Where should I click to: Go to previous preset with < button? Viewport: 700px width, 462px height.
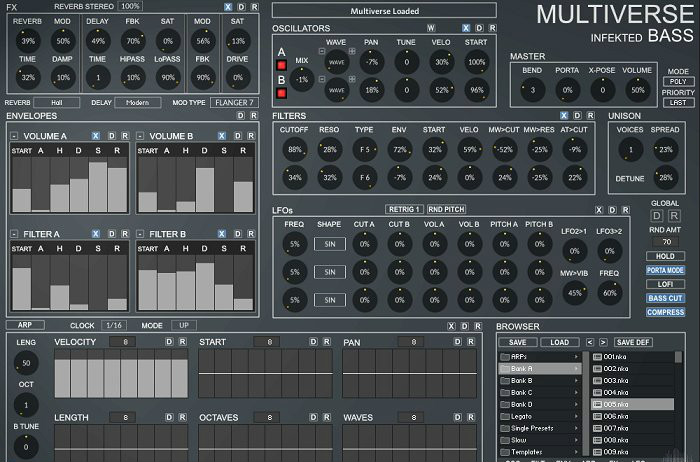pos(590,342)
